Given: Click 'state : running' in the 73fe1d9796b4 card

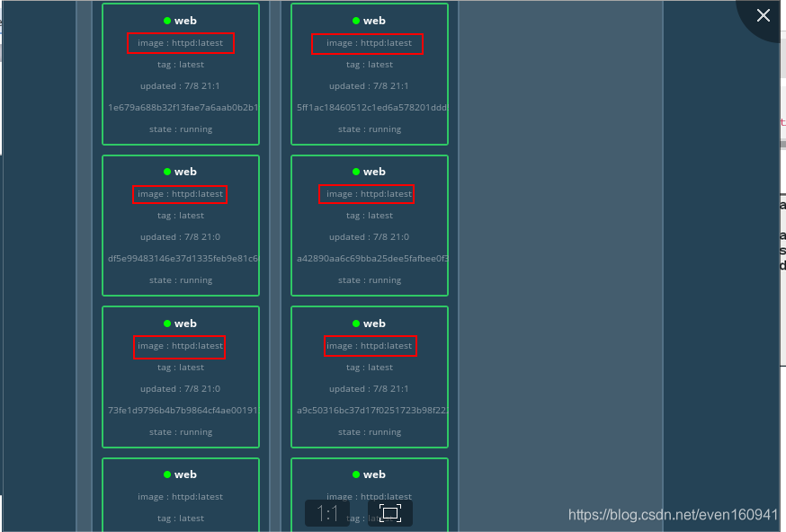Looking at the screenshot, I should (181, 432).
